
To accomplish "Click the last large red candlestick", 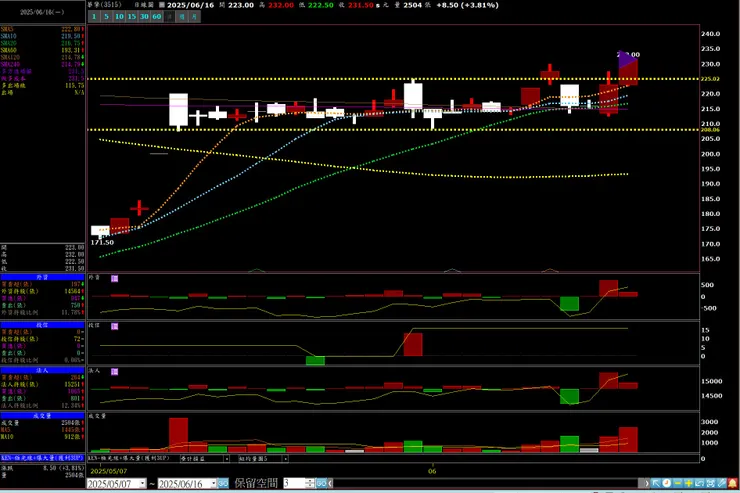I will pyautogui.click(x=628, y=72).
